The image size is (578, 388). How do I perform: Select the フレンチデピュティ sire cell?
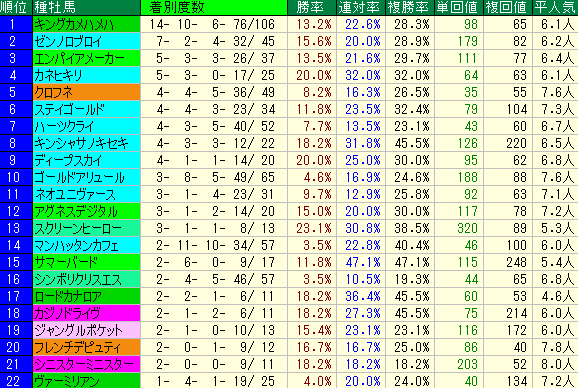(86, 347)
